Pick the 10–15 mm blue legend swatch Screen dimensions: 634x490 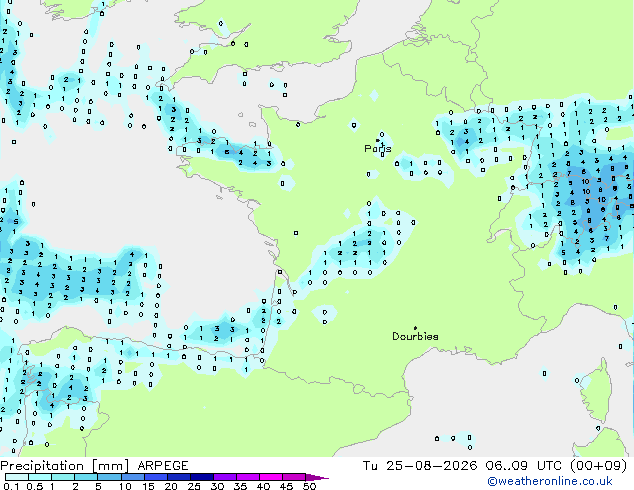[132, 477]
